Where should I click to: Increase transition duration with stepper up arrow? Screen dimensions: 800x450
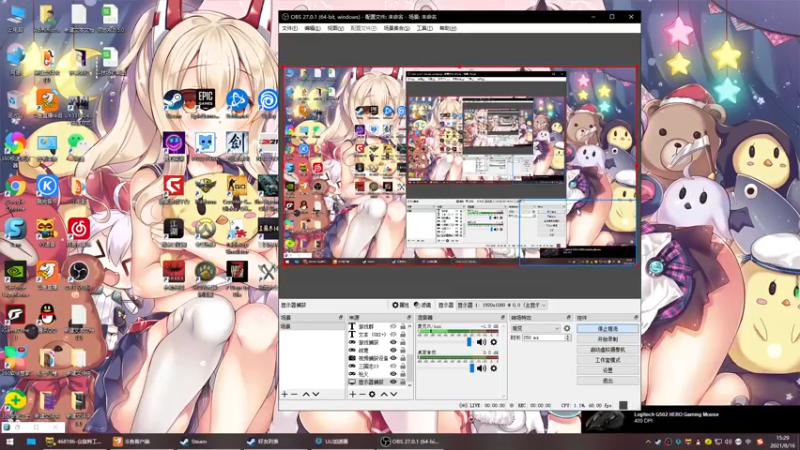(568, 336)
